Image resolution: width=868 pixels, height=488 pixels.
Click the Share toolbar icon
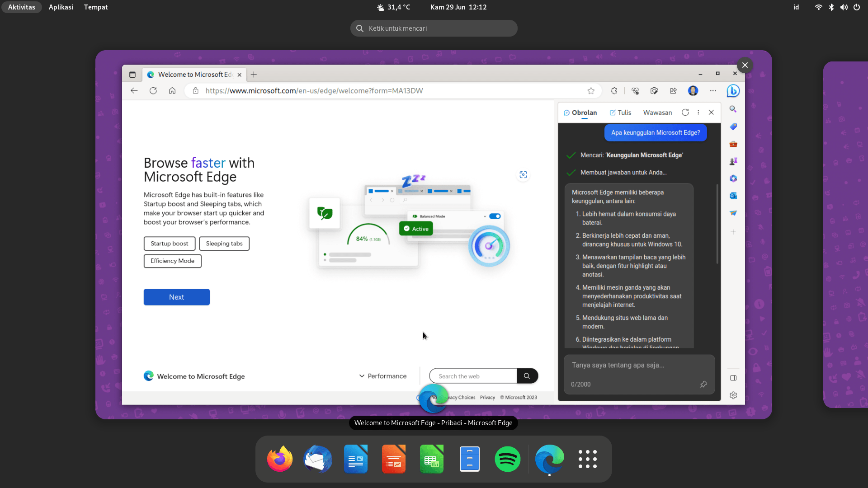pyautogui.click(x=673, y=91)
